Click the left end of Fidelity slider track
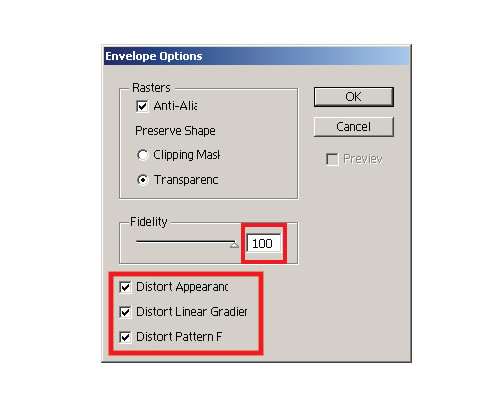This screenshot has height=401, width=500. click(x=138, y=241)
